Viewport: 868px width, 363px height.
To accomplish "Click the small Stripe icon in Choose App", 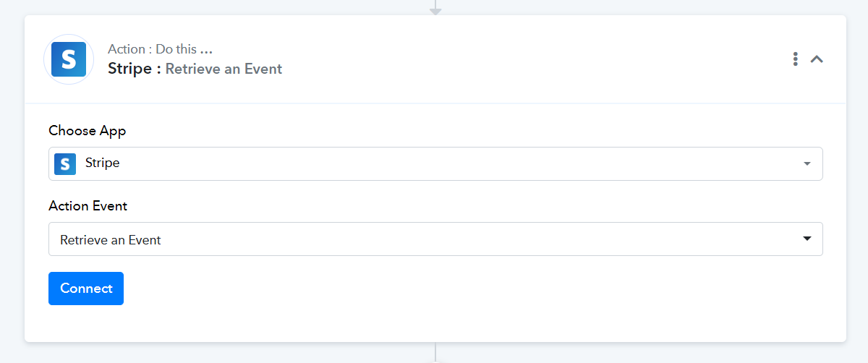I will [65, 163].
